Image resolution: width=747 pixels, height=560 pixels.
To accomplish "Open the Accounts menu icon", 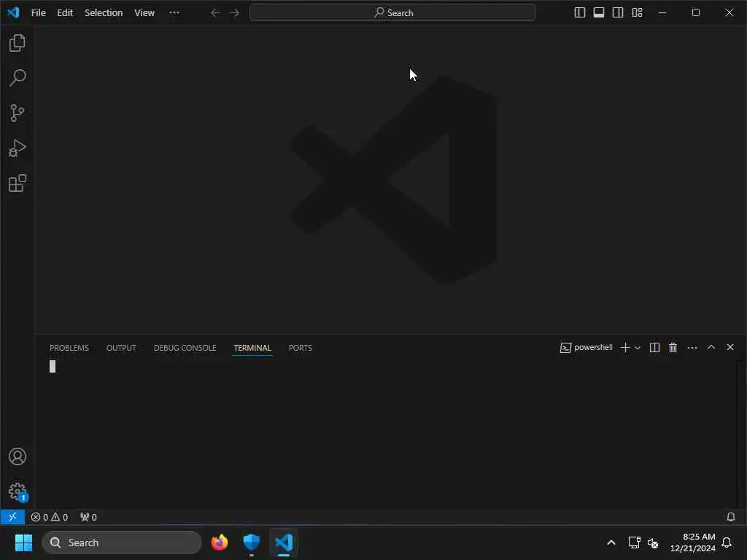I will point(18,456).
